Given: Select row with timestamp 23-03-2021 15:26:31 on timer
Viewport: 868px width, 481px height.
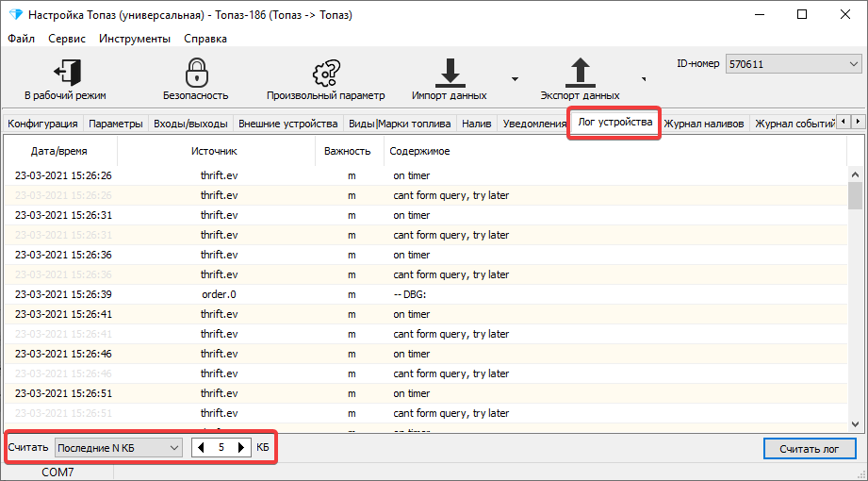Looking at the screenshot, I should pos(425,215).
